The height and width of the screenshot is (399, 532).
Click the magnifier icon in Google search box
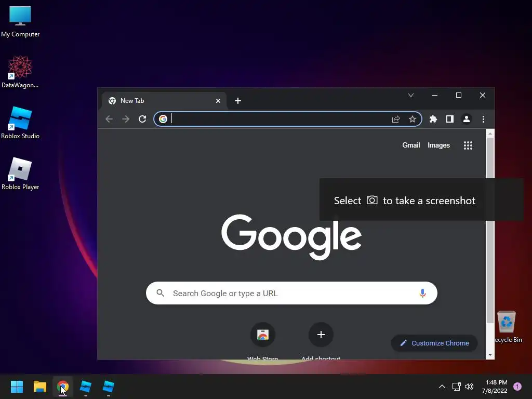[x=161, y=293]
